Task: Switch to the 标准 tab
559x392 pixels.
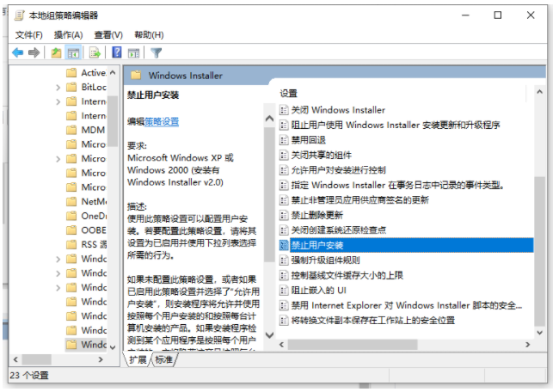Action: 163,359
